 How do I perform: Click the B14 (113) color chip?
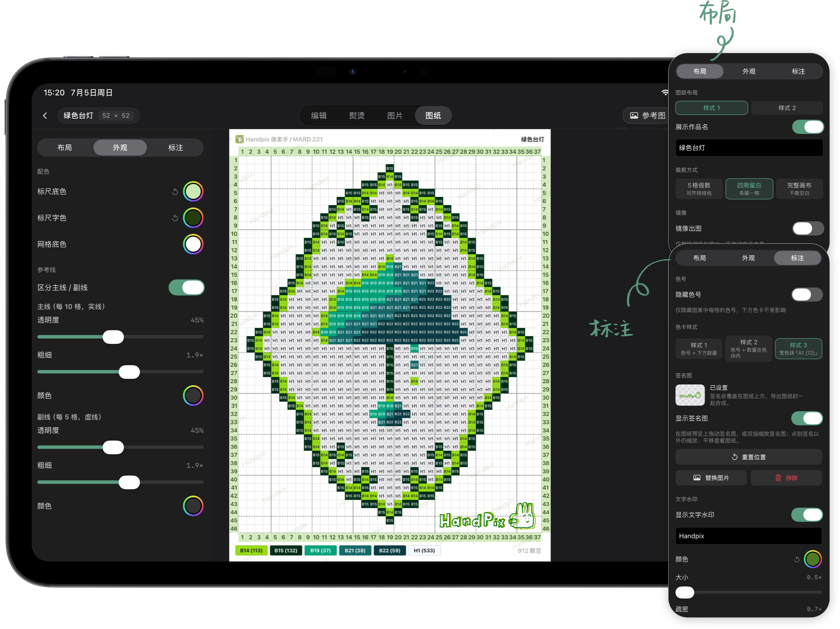pos(251,550)
